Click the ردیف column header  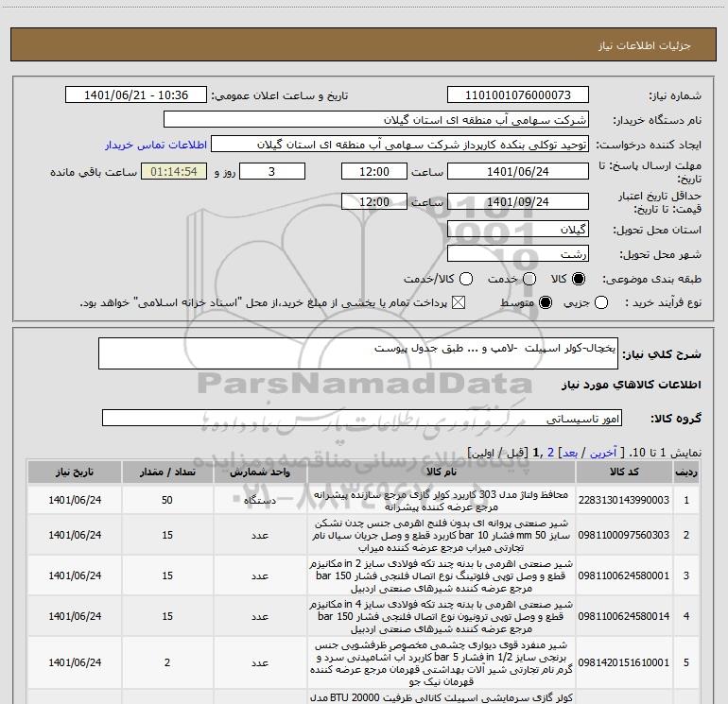point(686,472)
